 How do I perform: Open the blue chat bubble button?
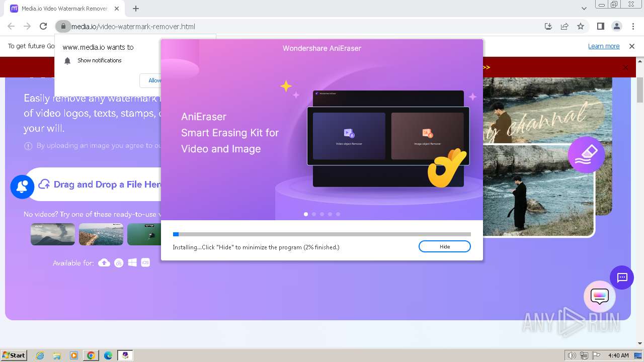click(x=622, y=278)
